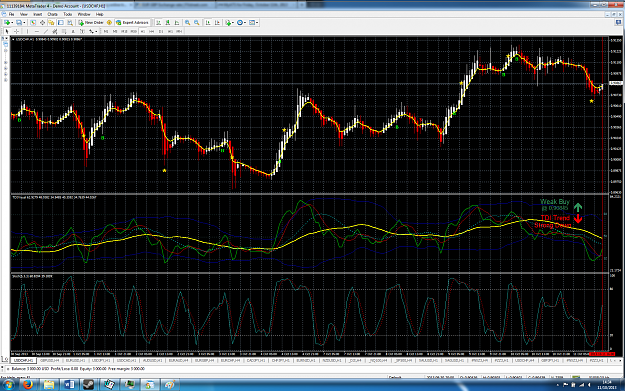The height and width of the screenshot is (391, 625).
Task: Switch timeframe to M1
Action: coord(106,31)
